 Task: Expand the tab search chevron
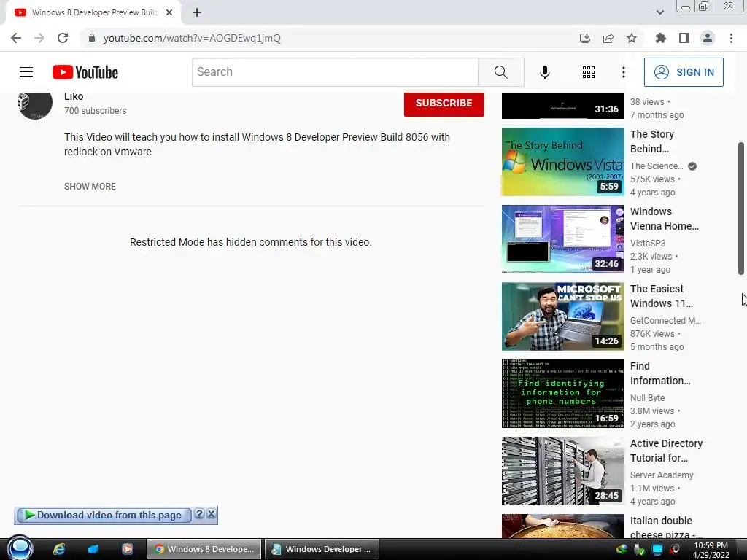point(659,12)
